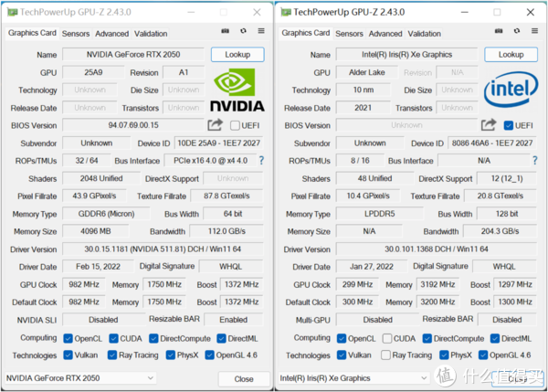Select Graphics Card tab in Intel window
Viewport: 548px width, 392px height.
(306, 33)
